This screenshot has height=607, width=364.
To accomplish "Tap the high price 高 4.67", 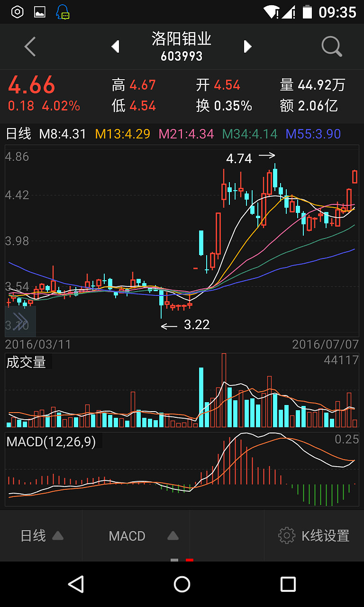I will (134, 85).
